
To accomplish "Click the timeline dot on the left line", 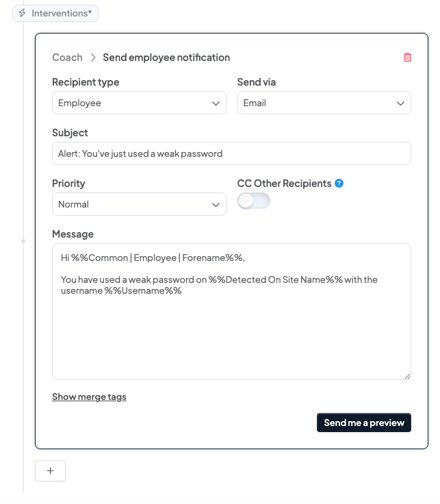I will (23, 241).
